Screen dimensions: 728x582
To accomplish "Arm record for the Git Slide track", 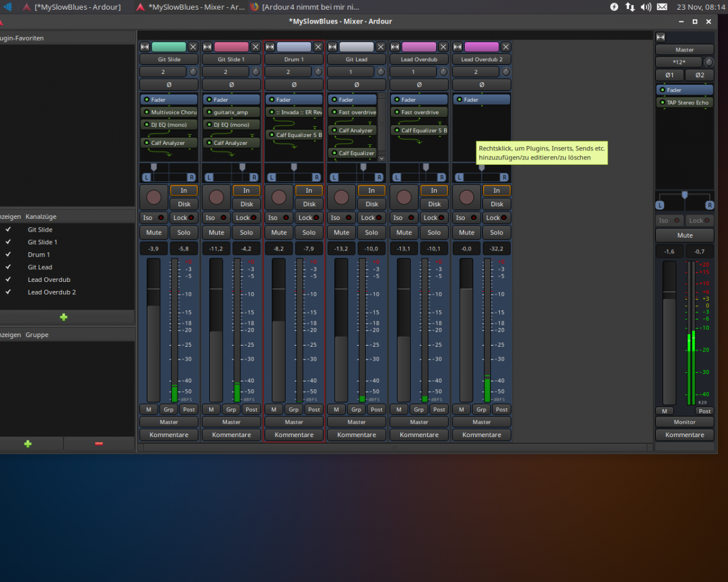I will pyautogui.click(x=153, y=197).
